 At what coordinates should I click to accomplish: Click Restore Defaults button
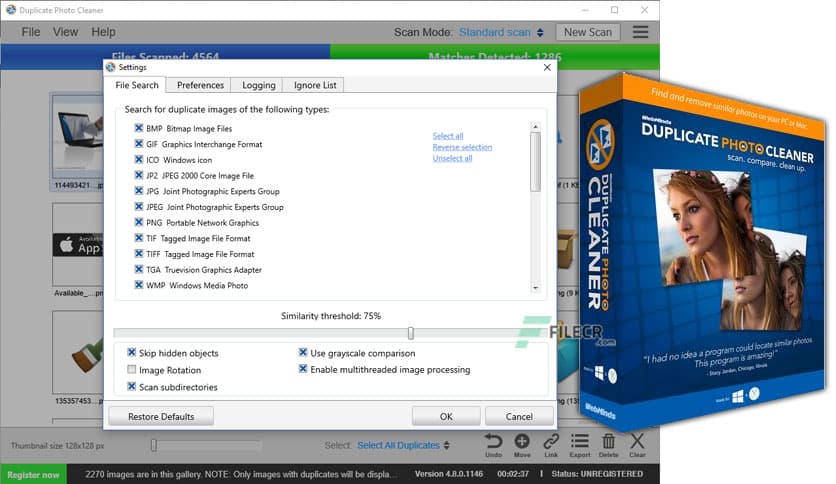click(161, 416)
